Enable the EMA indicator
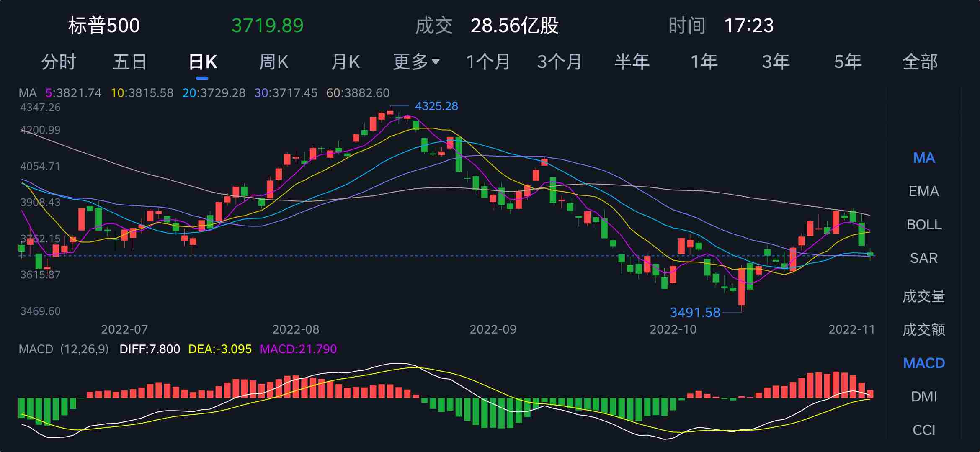The image size is (980, 452). (924, 191)
